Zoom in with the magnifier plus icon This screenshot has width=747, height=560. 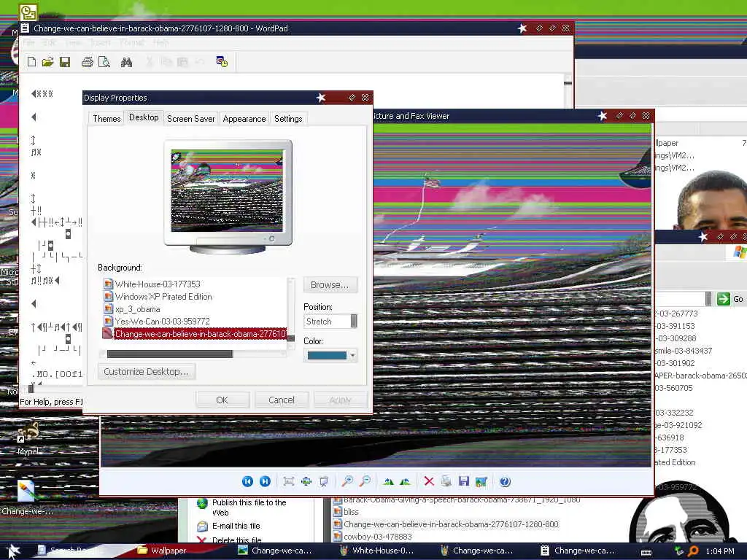pos(347,481)
